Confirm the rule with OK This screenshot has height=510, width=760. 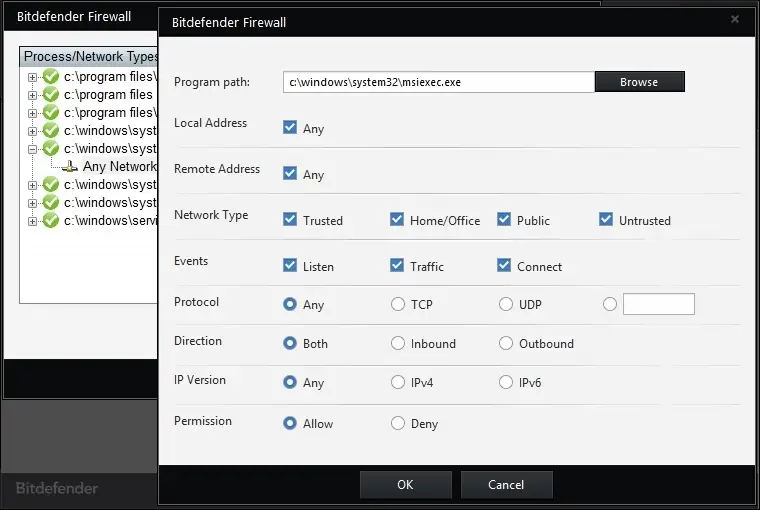pos(406,485)
